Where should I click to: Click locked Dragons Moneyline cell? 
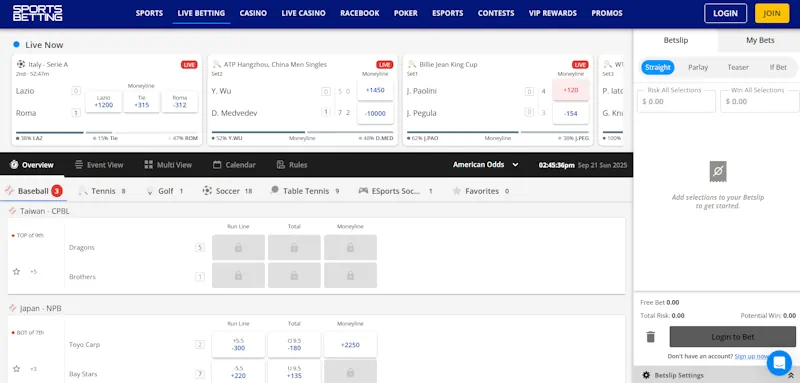[351, 247]
